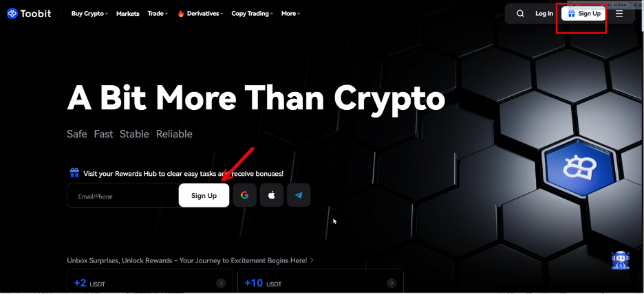The image size is (644, 294).
Task: Sign up with the Telegram icon
Action: pyautogui.click(x=299, y=195)
